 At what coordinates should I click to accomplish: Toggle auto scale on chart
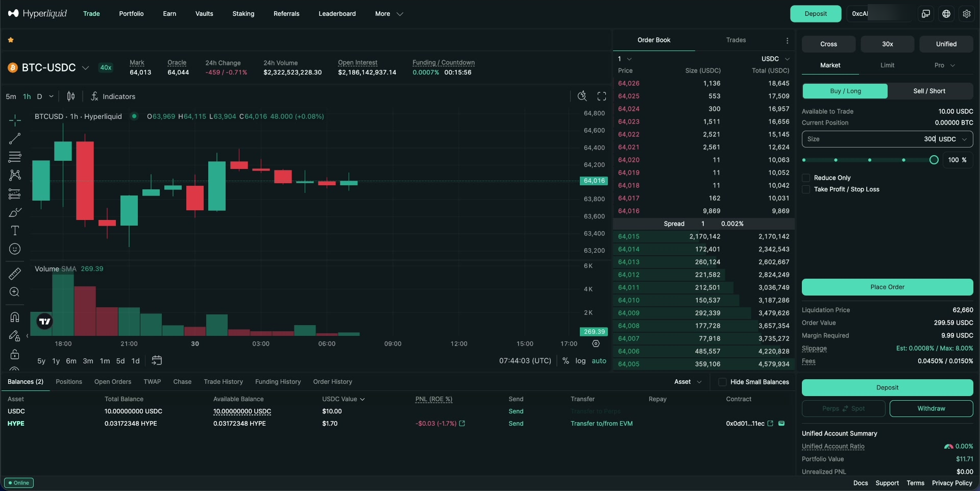tap(599, 361)
